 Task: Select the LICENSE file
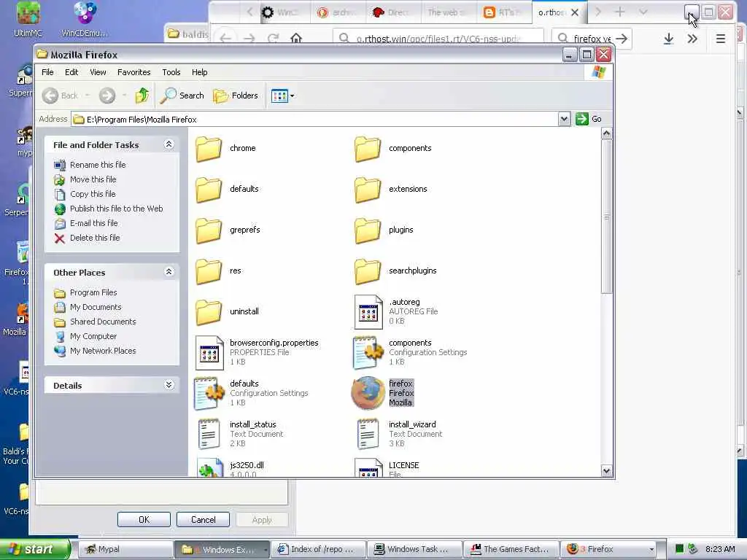(x=368, y=467)
